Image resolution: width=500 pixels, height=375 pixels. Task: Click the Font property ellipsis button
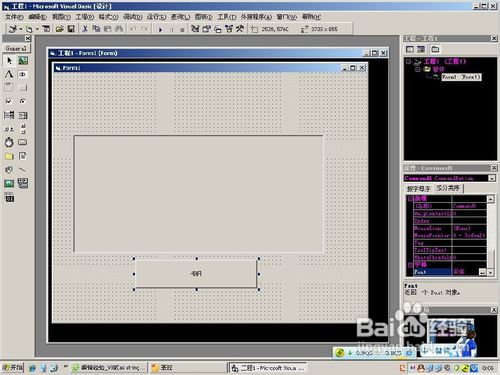483,272
